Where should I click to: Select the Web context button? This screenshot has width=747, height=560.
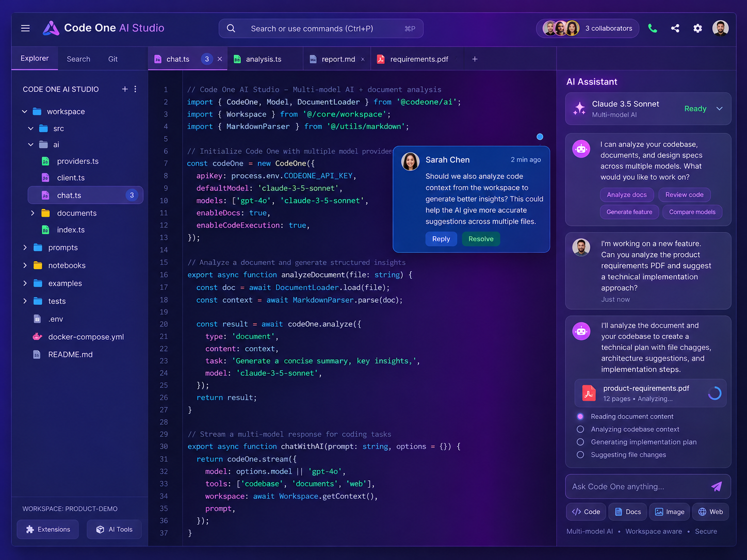click(710, 512)
